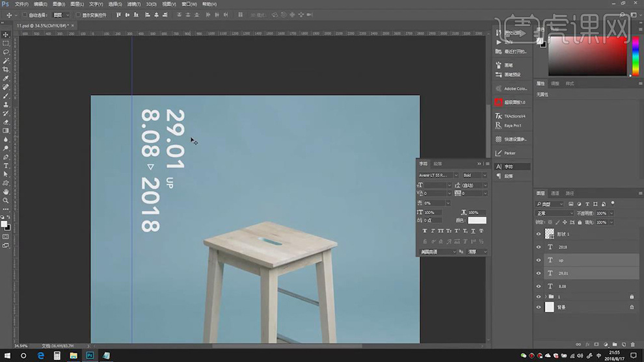Open the 文件(F) menu

(x=21, y=4)
